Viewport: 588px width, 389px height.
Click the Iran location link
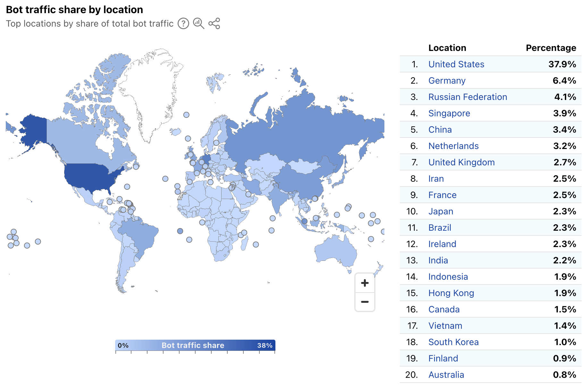click(436, 179)
